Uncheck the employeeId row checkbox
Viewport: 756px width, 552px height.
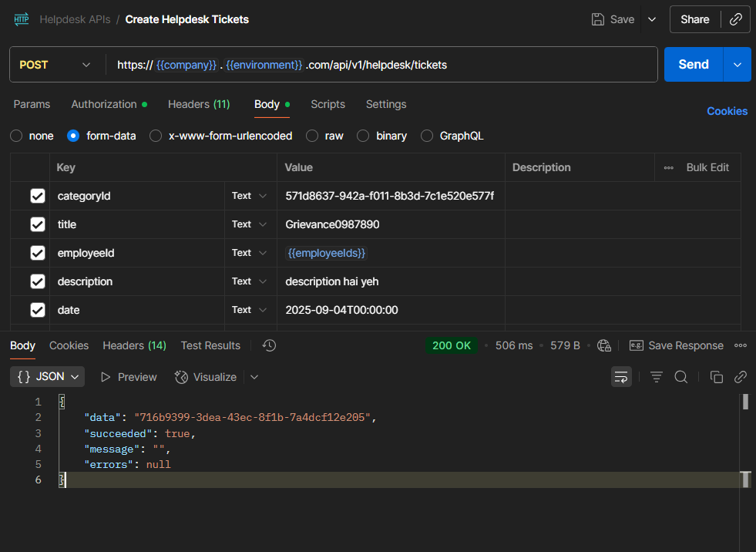click(x=38, y=253)
